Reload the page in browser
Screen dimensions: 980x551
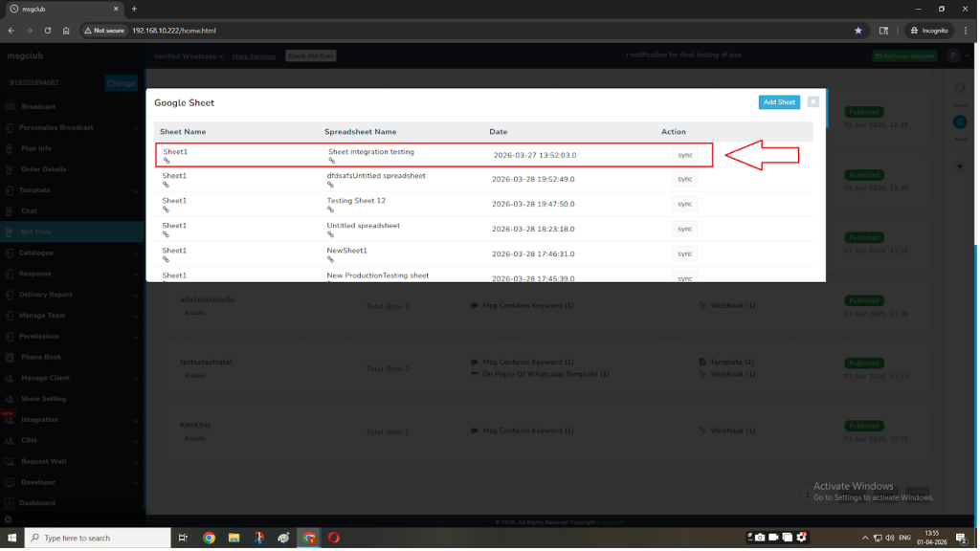pyautogui.click(x=48, y=31)
